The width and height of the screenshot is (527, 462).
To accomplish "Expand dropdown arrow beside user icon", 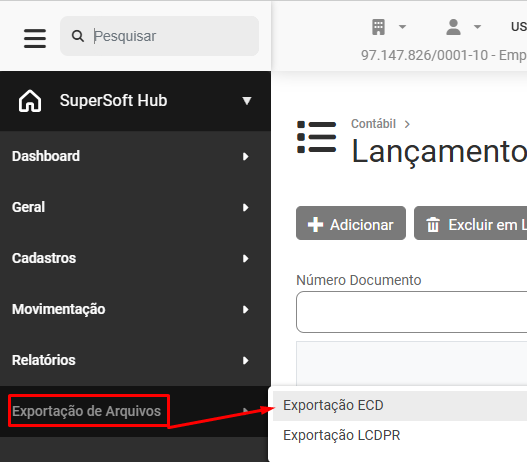I will click(477, 27).
